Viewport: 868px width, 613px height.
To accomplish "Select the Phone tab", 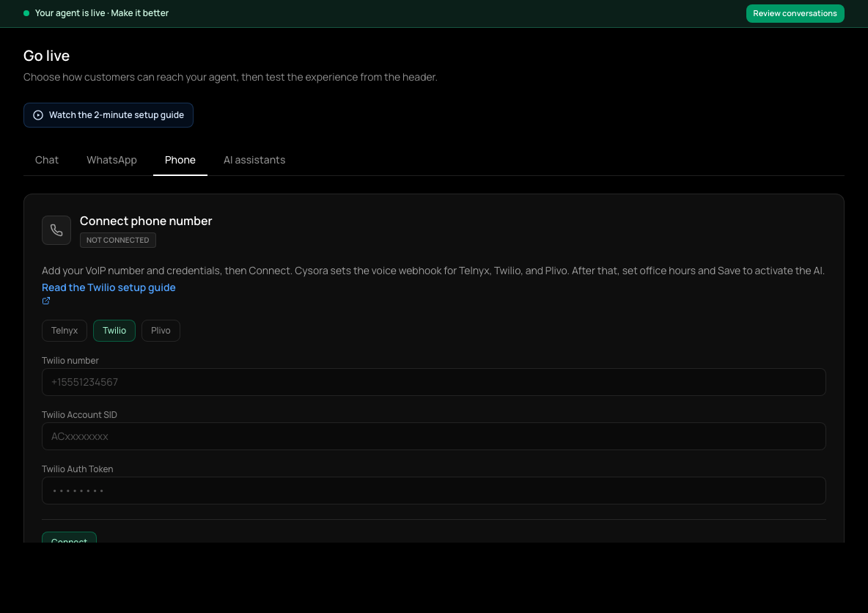I will click(x=180, y=160).
